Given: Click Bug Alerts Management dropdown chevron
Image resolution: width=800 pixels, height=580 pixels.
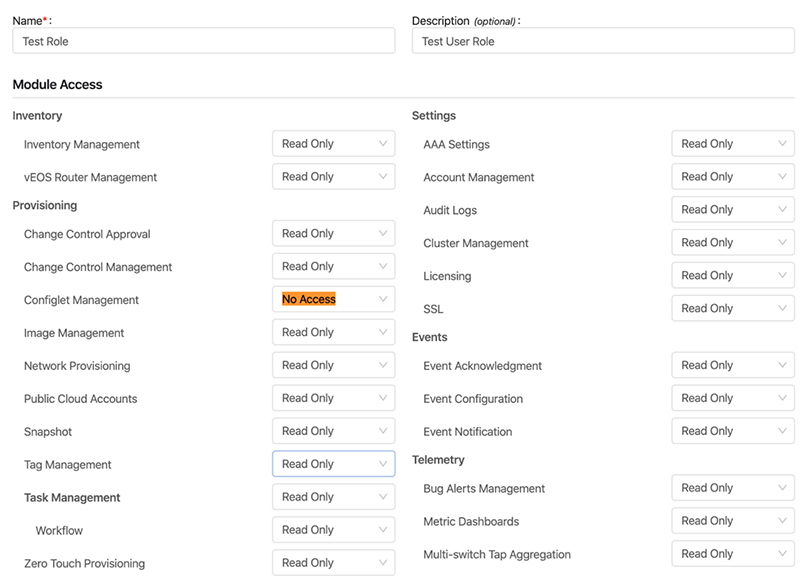Looking at the screenshot, I should [x=782, y=488].
